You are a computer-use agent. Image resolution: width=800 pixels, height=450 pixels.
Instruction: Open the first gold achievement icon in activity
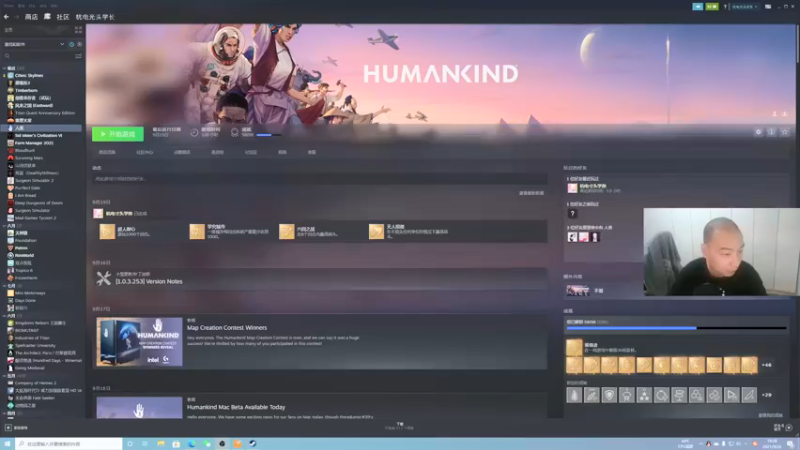coord(107,232)
